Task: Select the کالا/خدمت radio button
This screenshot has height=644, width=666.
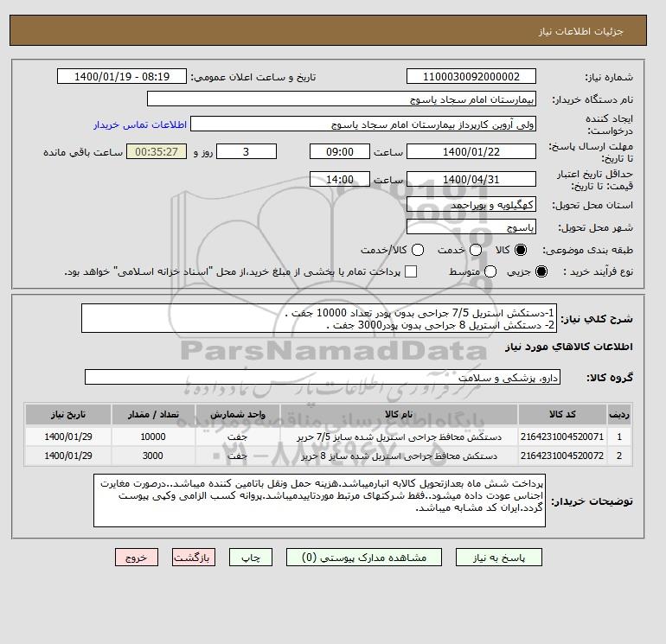Action: point(418,250)
